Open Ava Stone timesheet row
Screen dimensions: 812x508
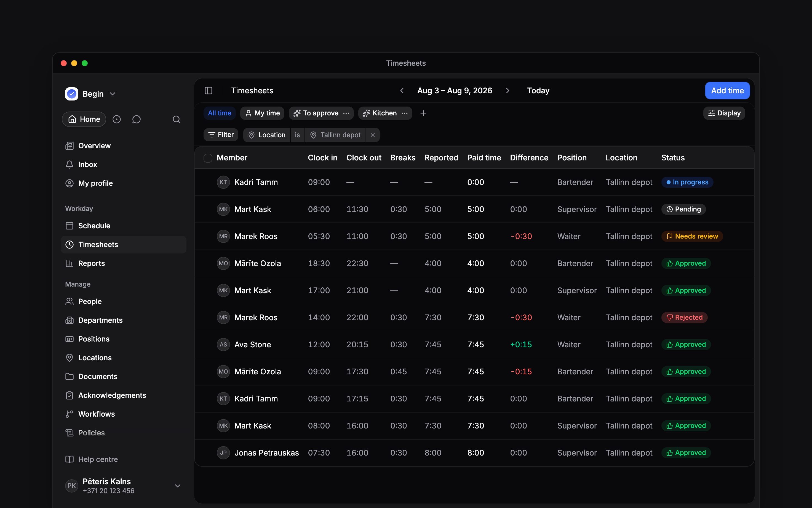click(x=474, y=345)
